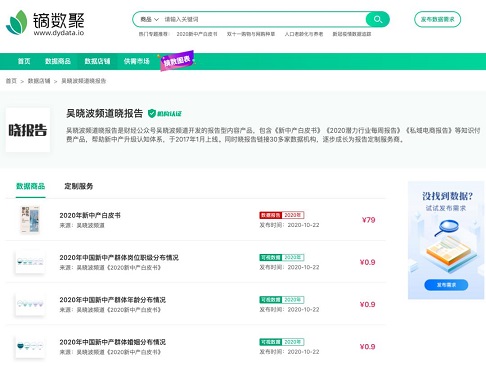Open the 镝数图表 purple banner
Image resolution: width=486 pixels, height=367 pixels.
pos(177,61)
